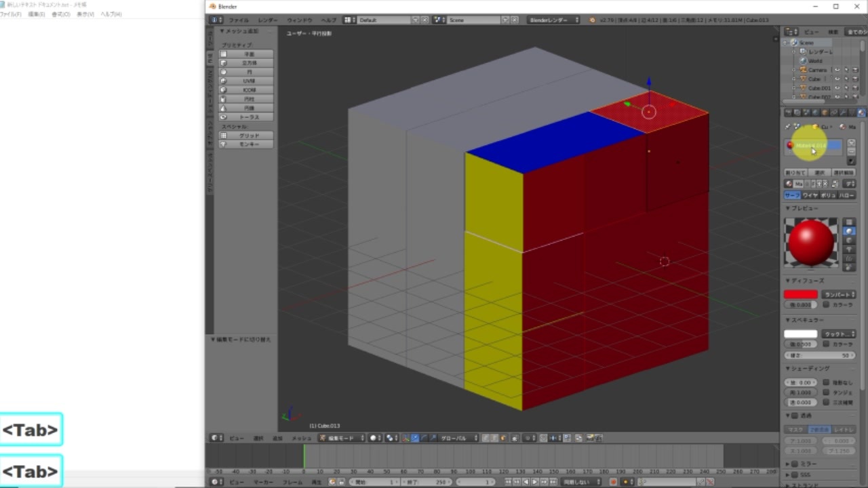Add a UV Sphere mesh primitive
The height and width of the screenshot is (488, 868).
pyautogui.click(x=246, y=81)
